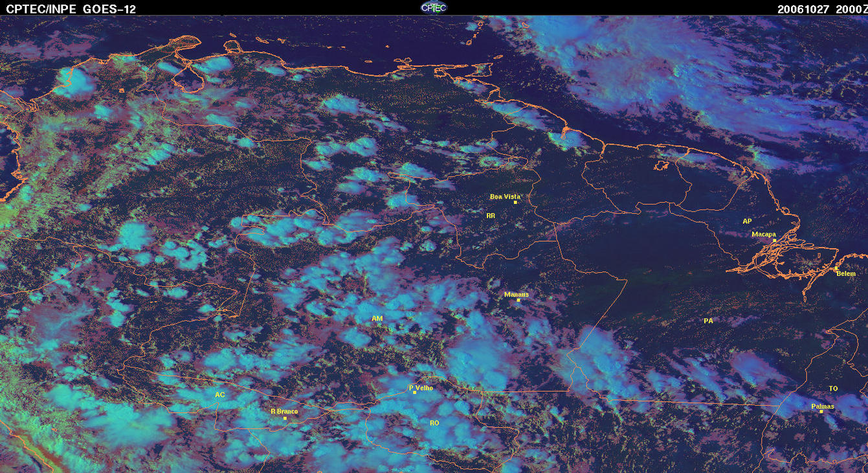
Task: Pick the "R Branco" city label
Action: (284, 411)
